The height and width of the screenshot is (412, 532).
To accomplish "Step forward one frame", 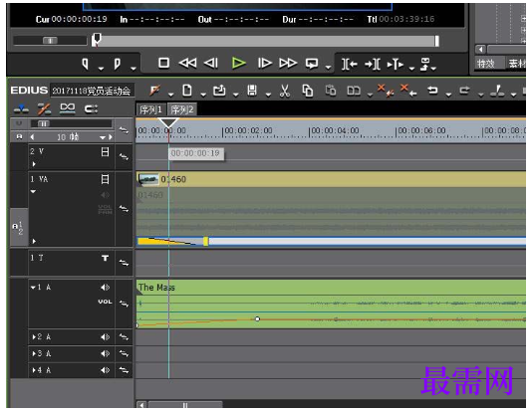I will pyautogui.click(x=265, y=63).
